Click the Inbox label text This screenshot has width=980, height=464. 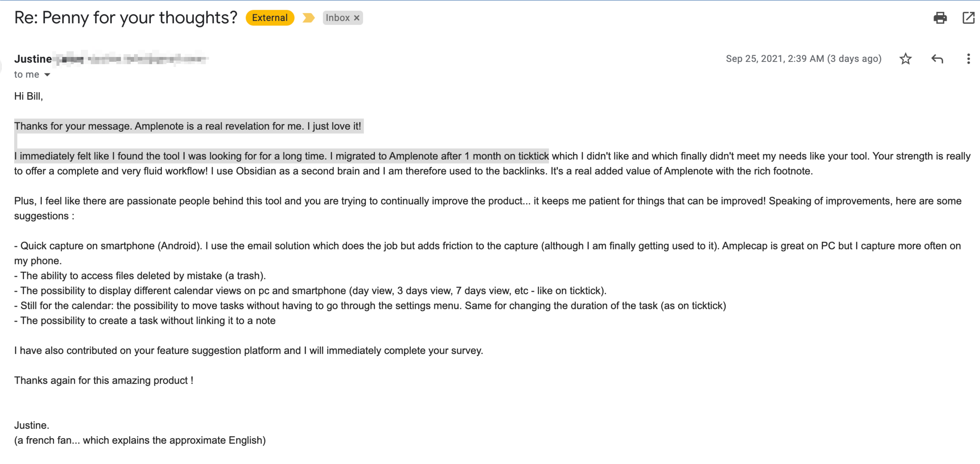click(x=337, y=18)
